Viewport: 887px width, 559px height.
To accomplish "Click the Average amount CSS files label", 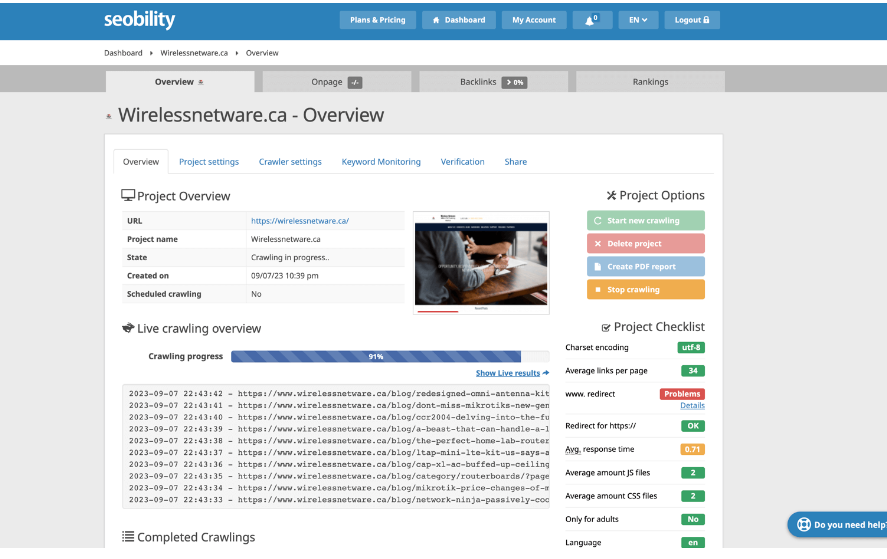I will tap(611, 496).
